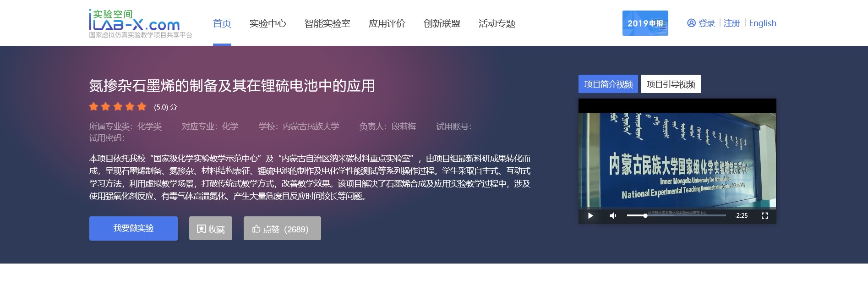This screenshot has height=297, width=868.
Task: Go to 智能实验室 page
Action: [x=327, y=23]
